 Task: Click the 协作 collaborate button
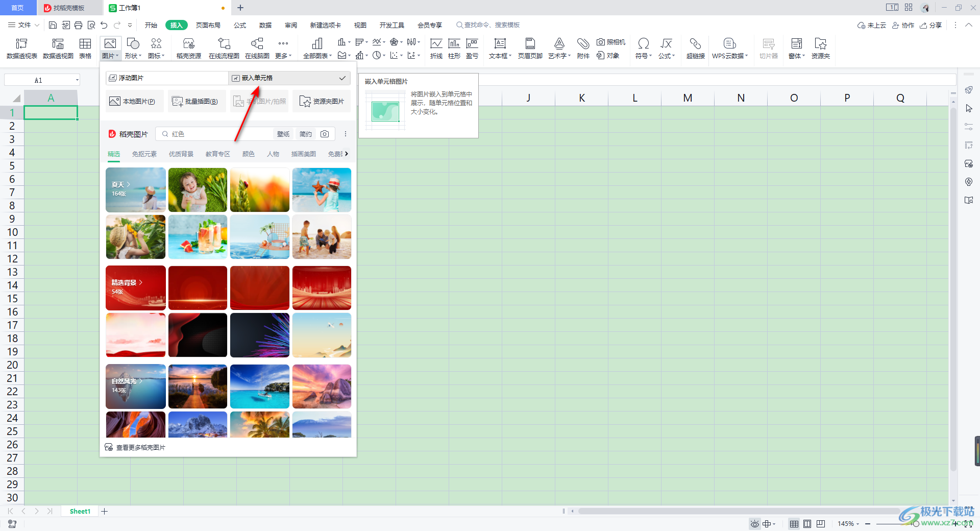coord(903,25)
